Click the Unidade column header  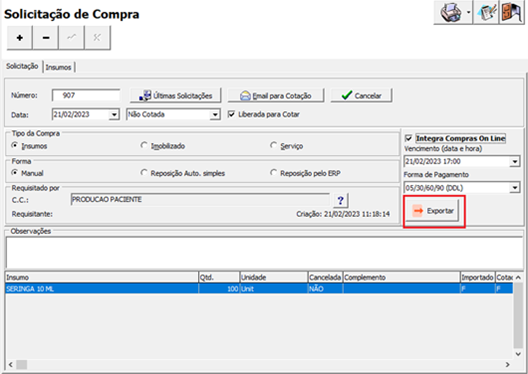coord(274,277)
